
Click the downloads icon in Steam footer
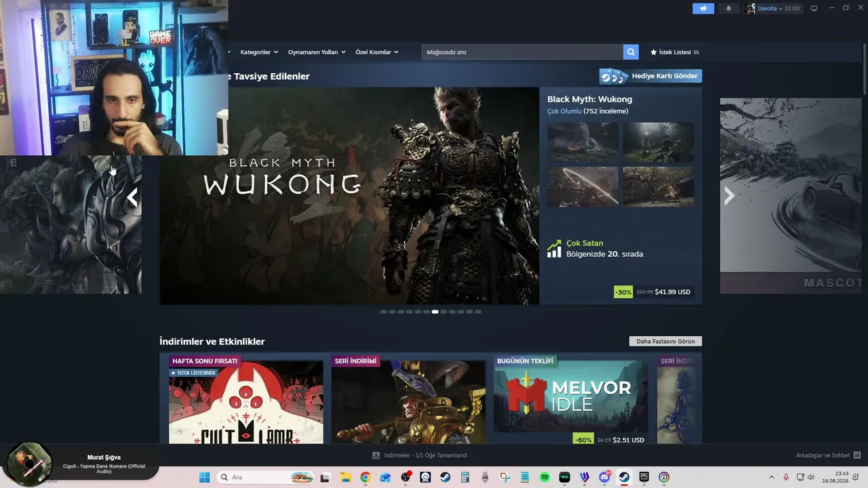(x=376, y=455)
